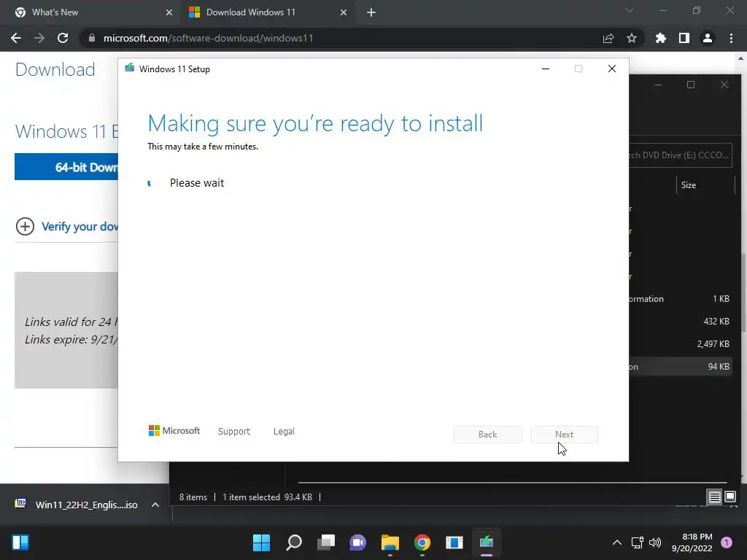Select the 432 KB file row in Explorer
747x560 pixels.
(x=680, y=322)
